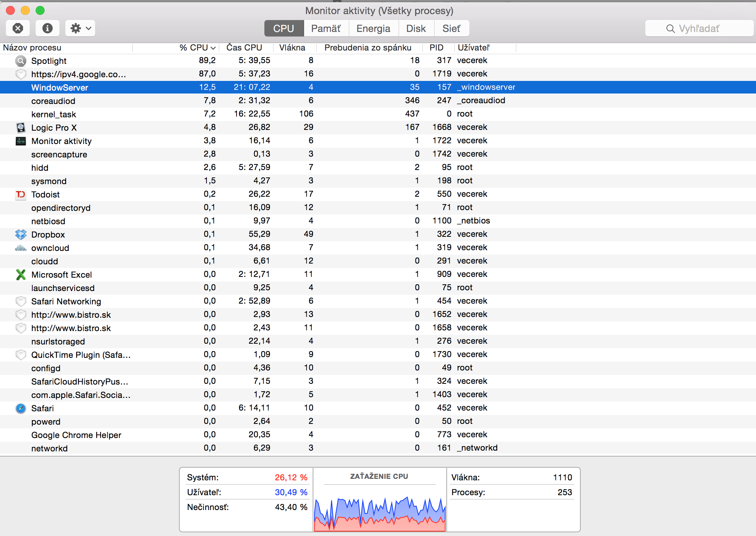Switch to the Pamäť tab
756x536 pixels.
326,29
